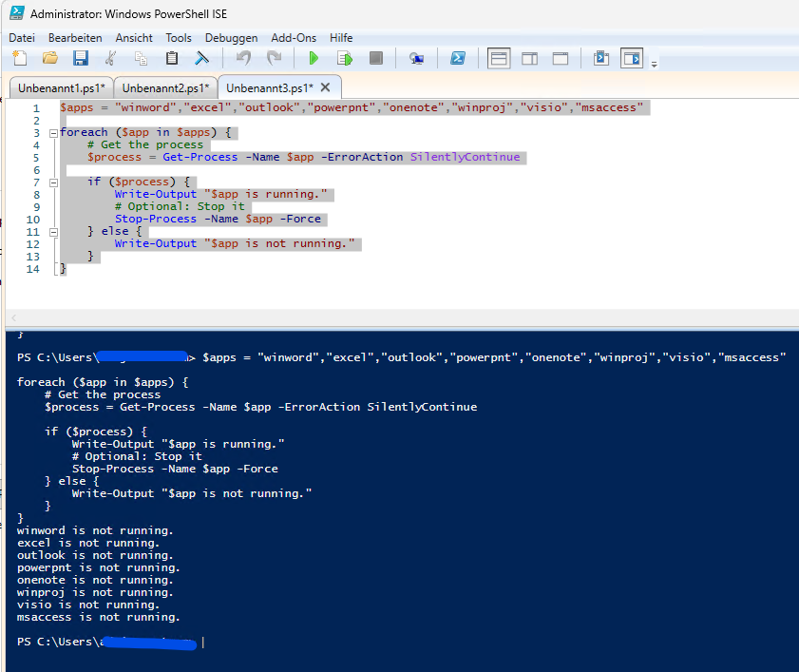799x672 pixels.
Task: Click SilentlyContinue in the script editor
Action: pyautogui.click(x=466, y=157)
